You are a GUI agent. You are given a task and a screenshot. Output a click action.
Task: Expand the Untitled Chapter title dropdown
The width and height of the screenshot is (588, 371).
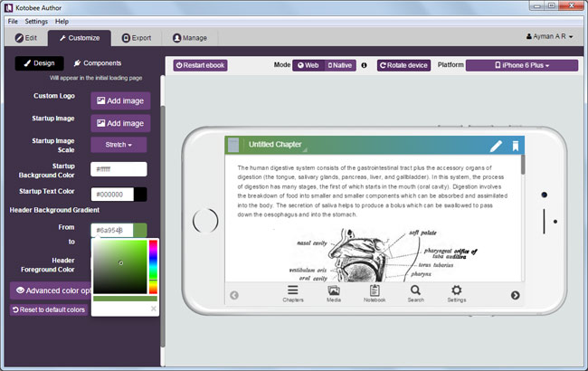coord(278,145)
